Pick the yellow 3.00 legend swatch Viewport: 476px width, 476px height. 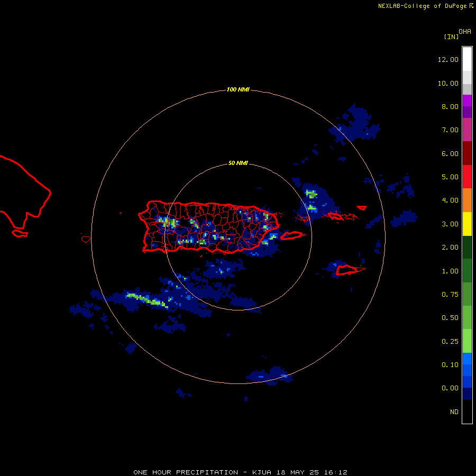467,224
